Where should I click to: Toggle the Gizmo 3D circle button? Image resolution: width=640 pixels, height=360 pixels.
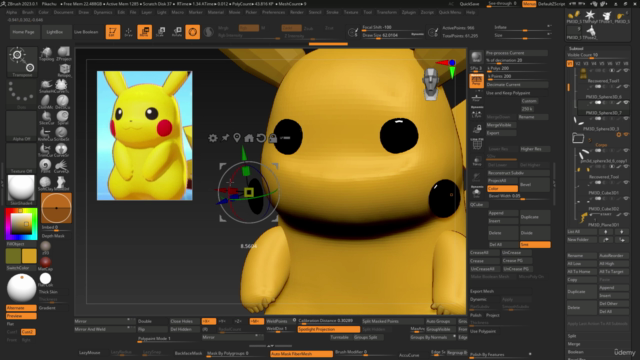point(192,32)
